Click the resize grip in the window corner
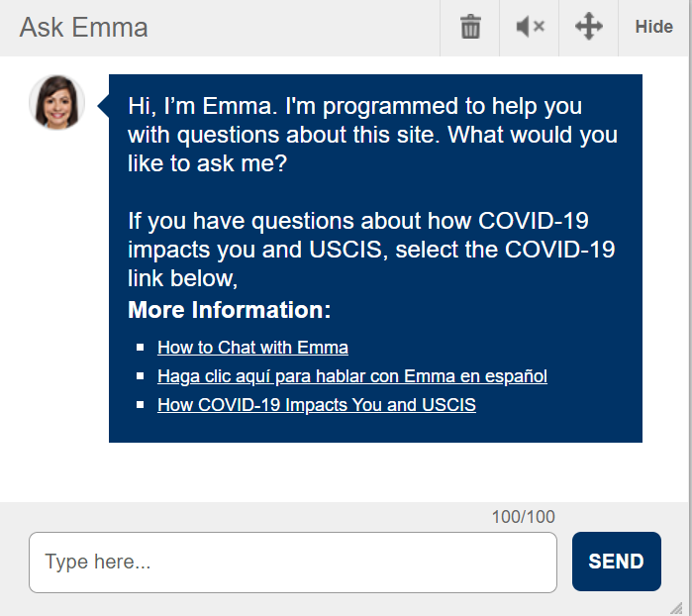This screenshot has width=692, height=616. click(676, 608)
